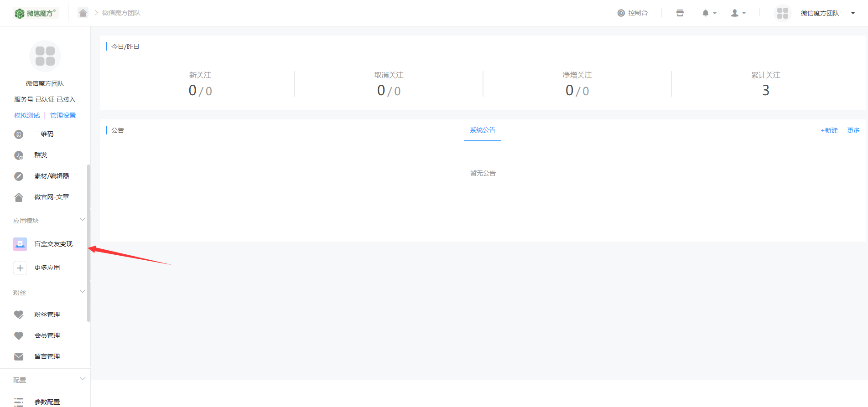Open the store icon in top bar

(x=680, y=13)
